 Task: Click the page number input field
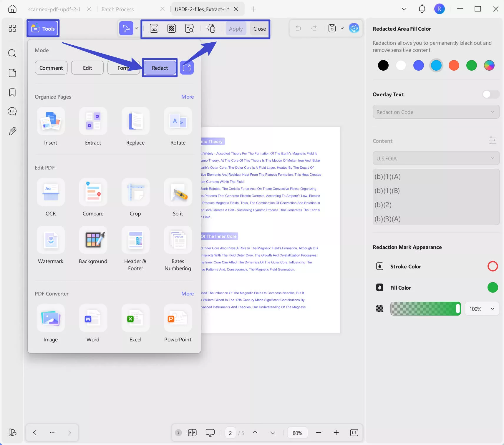(230, 433)
